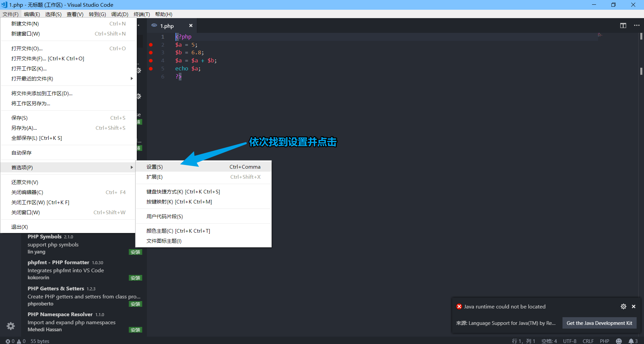The image size is (644, 344).
Task: Install PHP Namespace Resolver extension
Action: [136, 330]
